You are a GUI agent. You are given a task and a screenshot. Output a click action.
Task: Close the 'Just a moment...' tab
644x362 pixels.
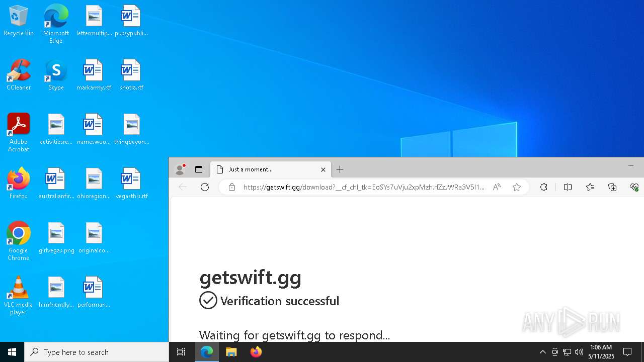pos(323,169)
